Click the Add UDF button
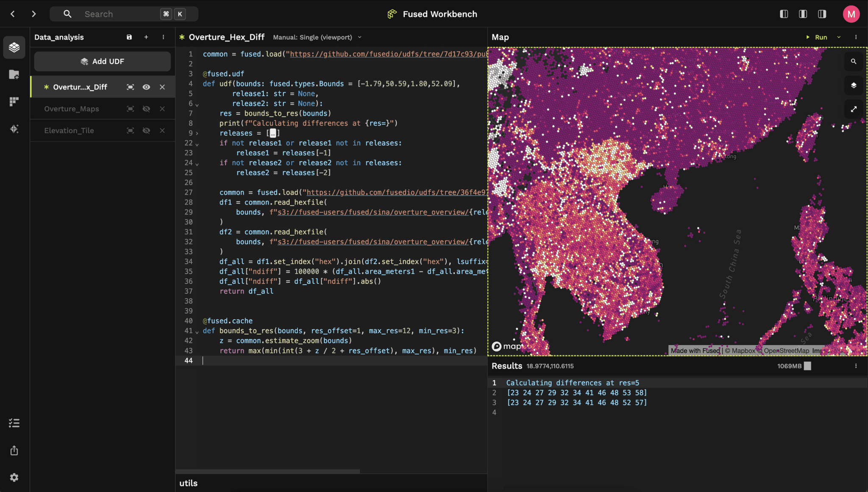 tap(102, 61)
